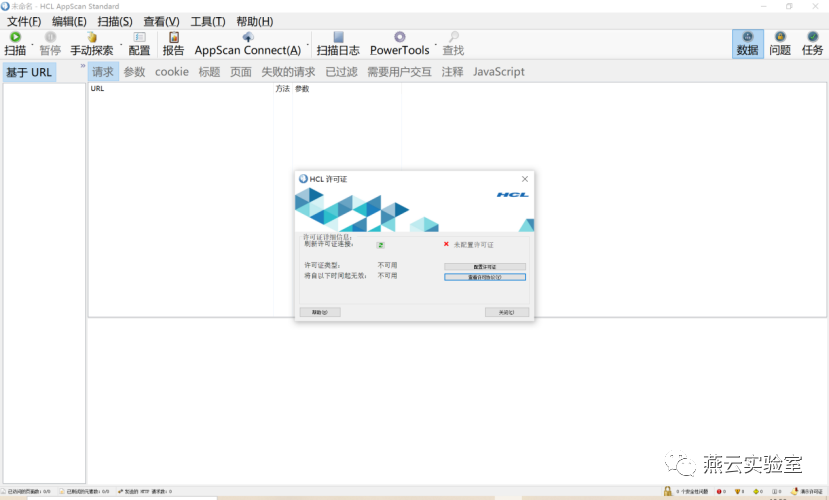
Task: Select the Titles (标题) tab
Action: [x=209, y=72]
